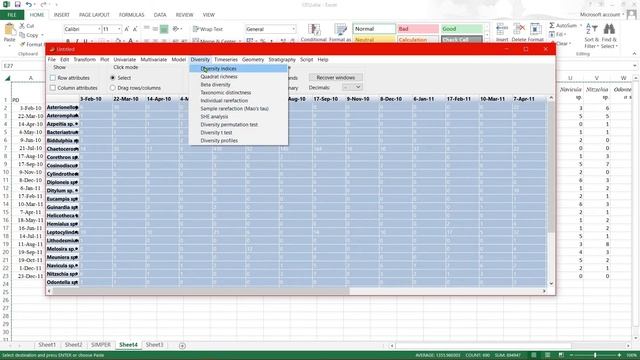Open the Copy dropdown arrow
640x360 pixels.
(x=42, y=35)
